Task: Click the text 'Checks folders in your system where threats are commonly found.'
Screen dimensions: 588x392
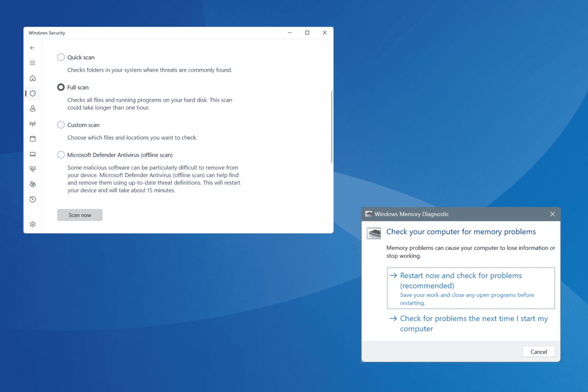Action: 150,70
